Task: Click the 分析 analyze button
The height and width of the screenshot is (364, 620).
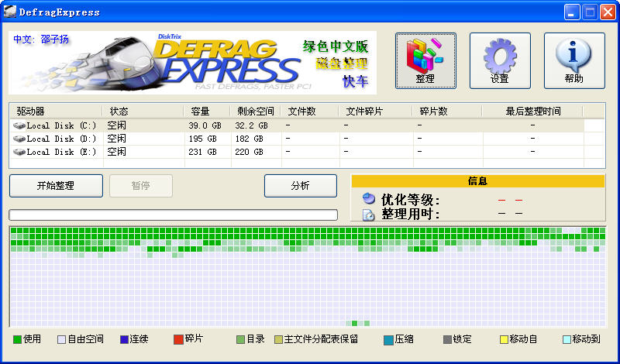Action: pos(300,186)
